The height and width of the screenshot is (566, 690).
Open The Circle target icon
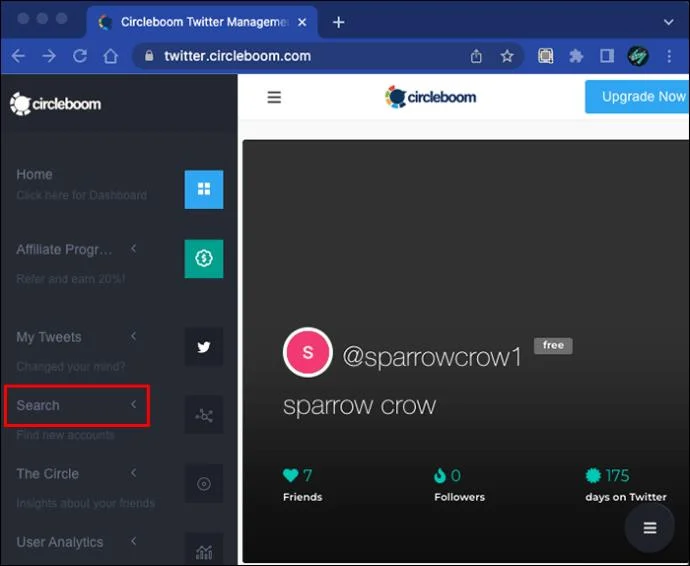(x=204, y=484)
